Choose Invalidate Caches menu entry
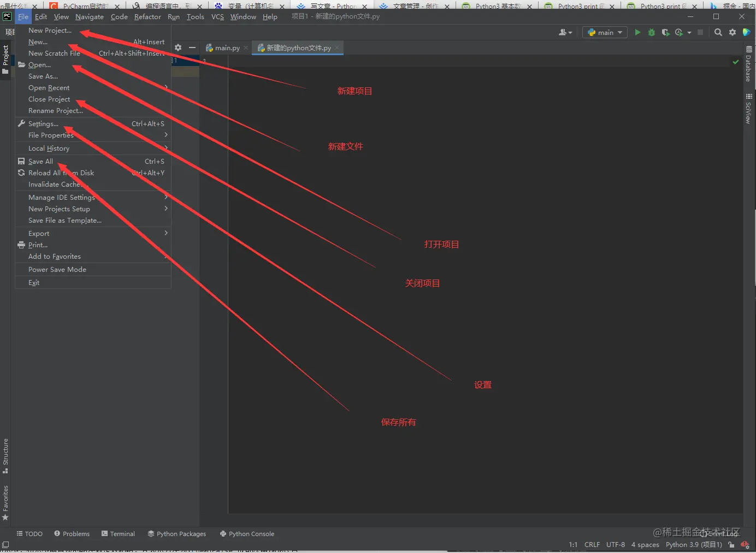Screen dimensions: 756x553 [x=93, y=185]
